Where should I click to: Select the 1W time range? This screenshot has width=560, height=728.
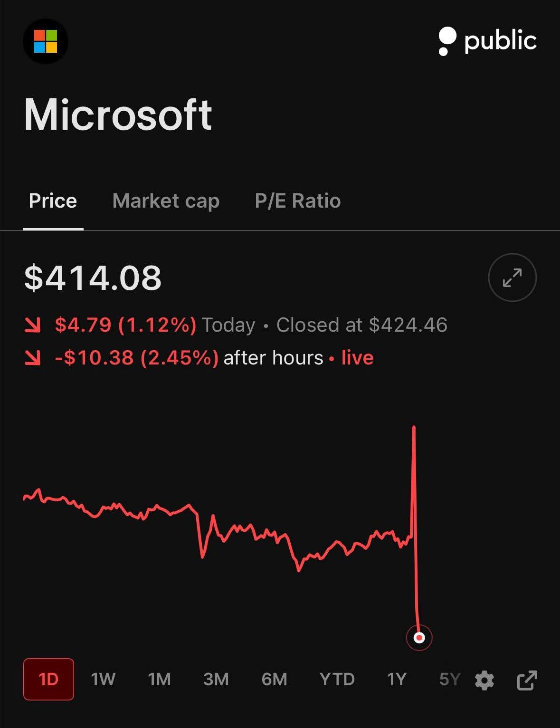click(103, 680)
